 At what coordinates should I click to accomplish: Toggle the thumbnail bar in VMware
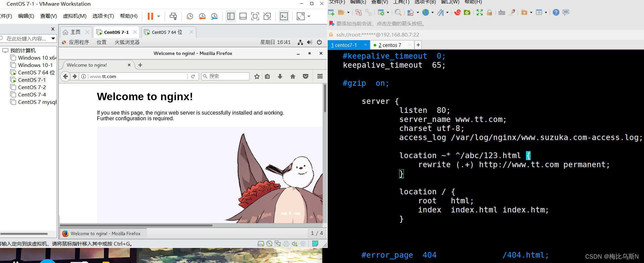pyautogui.click(x=243, y=16)
